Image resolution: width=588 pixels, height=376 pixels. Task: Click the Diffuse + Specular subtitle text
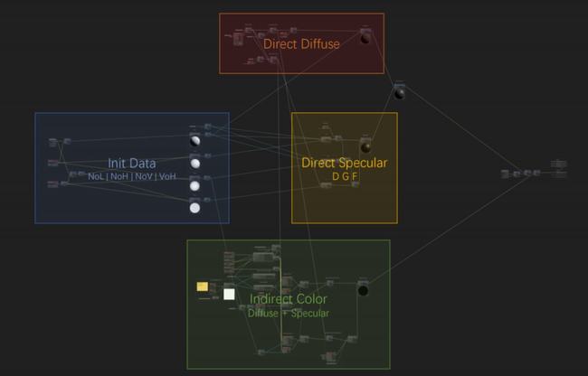[289, 313]
